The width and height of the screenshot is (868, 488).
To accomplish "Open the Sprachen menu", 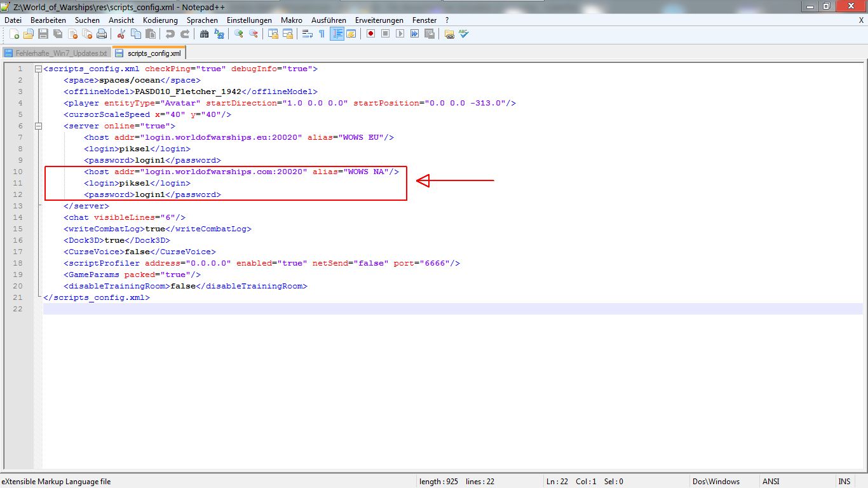I will click(202, 20).
